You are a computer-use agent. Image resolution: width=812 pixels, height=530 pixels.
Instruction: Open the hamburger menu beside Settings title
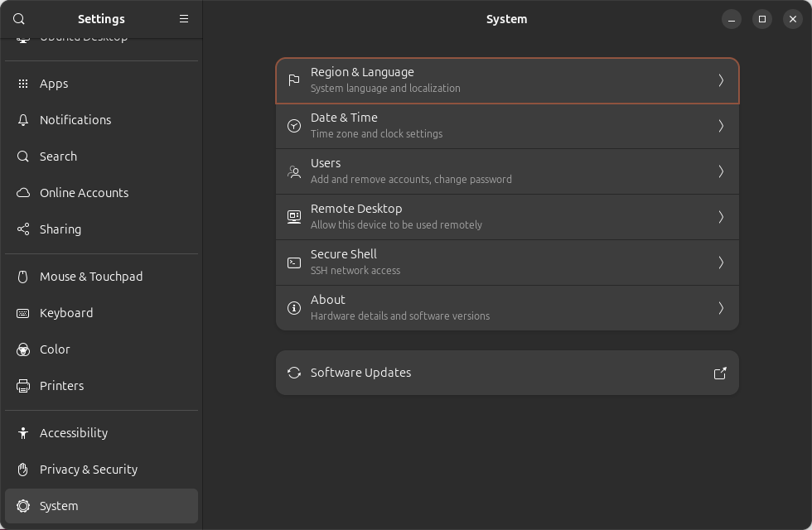tap(184, 19)
